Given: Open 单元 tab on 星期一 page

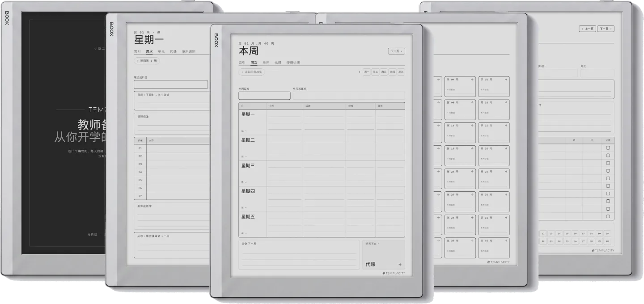Looking at the screenshot, I should (x=161, y=51).
